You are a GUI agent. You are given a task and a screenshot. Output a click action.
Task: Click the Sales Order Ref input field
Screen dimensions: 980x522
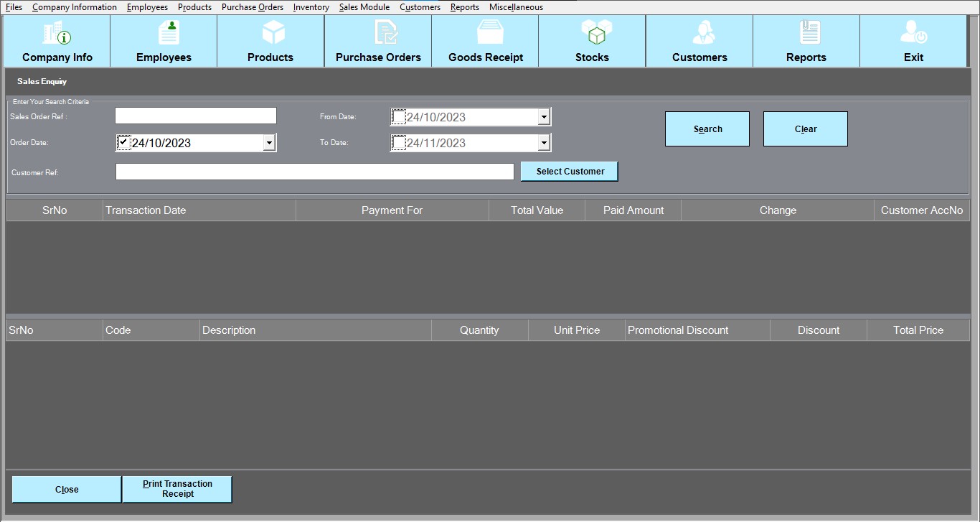tap(196, 116)
